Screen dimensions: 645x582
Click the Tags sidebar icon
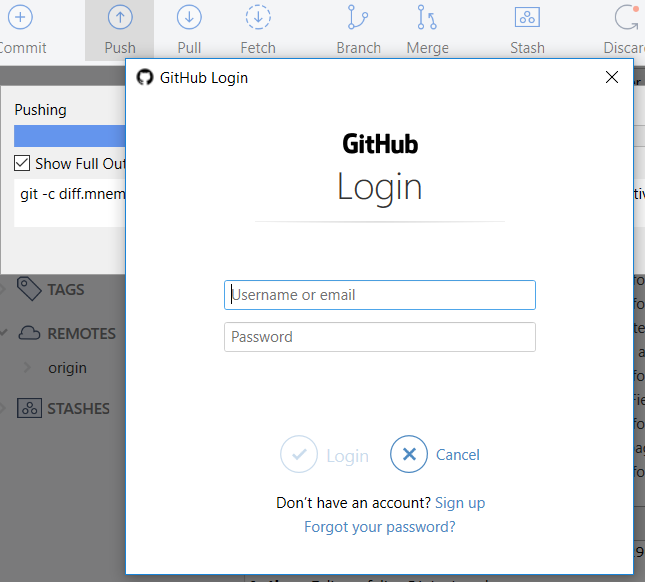(29, 289)
